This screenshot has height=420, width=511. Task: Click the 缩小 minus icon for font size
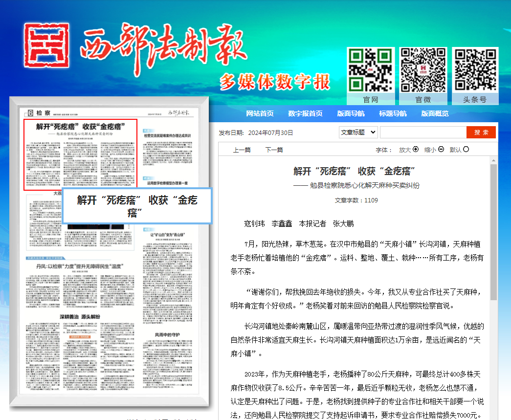(x=441, y=149)
